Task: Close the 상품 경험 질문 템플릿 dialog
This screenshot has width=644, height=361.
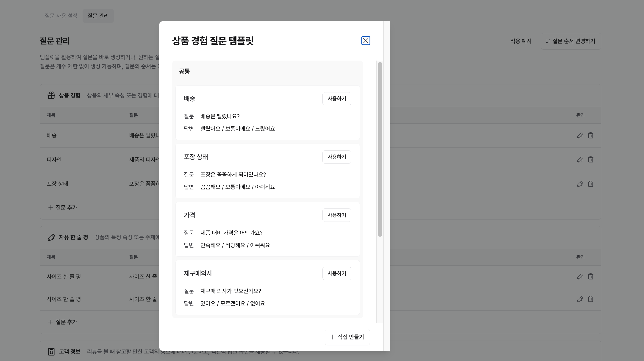Action: 366,41
